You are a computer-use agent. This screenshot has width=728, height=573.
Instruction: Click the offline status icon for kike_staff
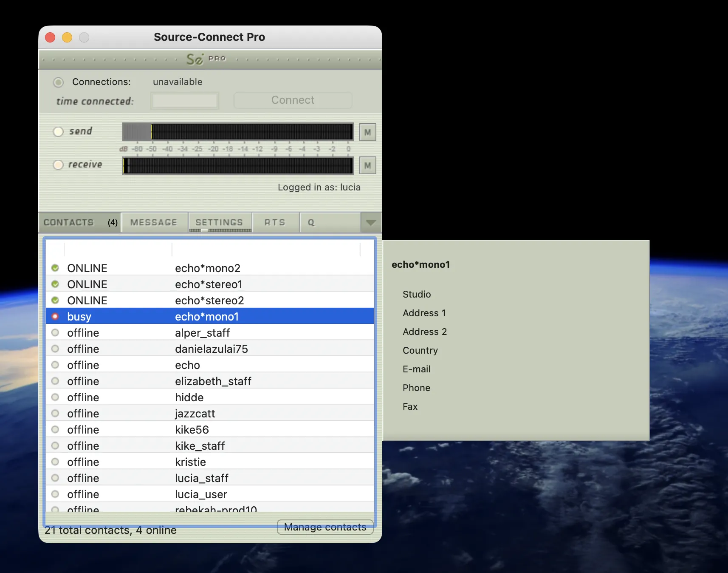pos(55,445)
